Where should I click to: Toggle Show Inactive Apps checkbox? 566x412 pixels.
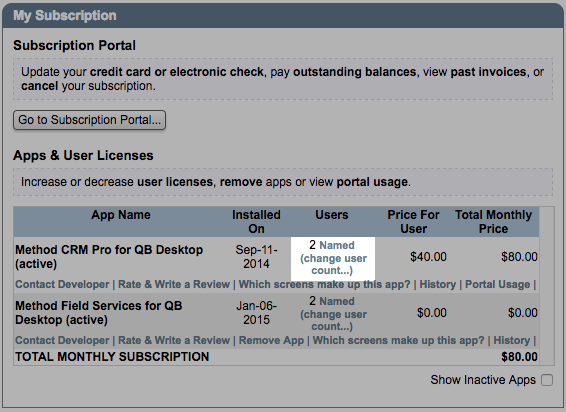point(547,380)
